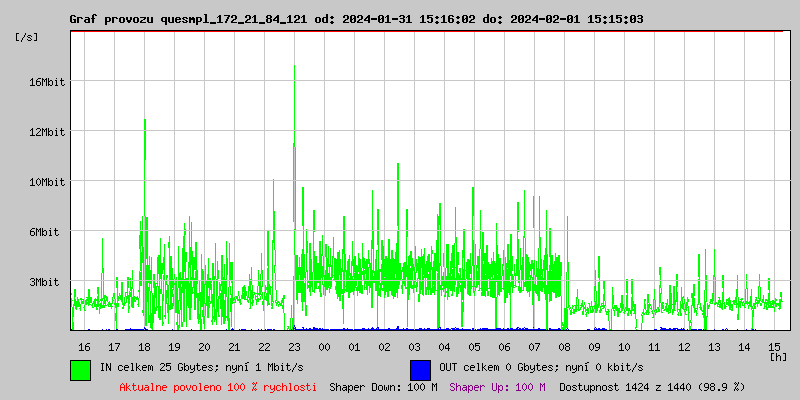The width and height of the screenshot is (800, 400).
Task: Click the 3Mbit y-axis label
Action: click(x=46, y=282)
